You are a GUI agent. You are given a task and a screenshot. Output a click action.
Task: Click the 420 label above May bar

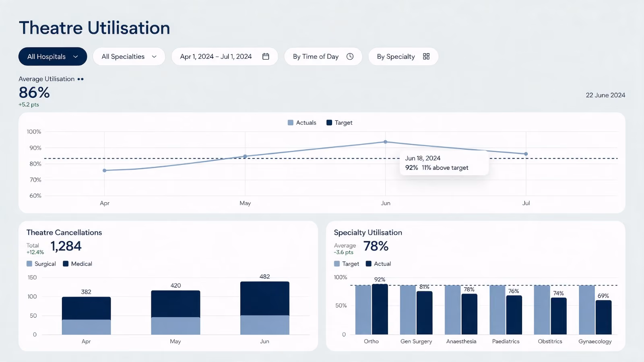pos(176,286)
